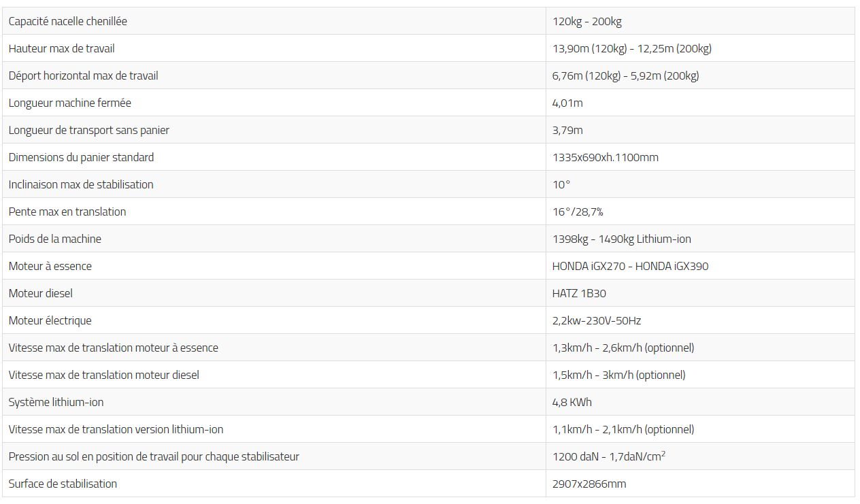860x504 pixels.
Task: Click the "Système lithium-ion" label
Action: (x=56, y=402)
